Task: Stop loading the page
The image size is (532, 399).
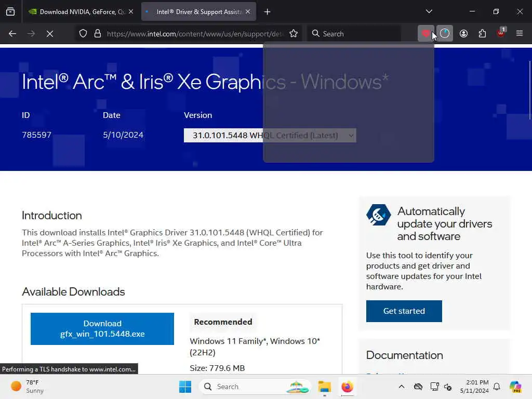Action: click(x=50, y=34)
